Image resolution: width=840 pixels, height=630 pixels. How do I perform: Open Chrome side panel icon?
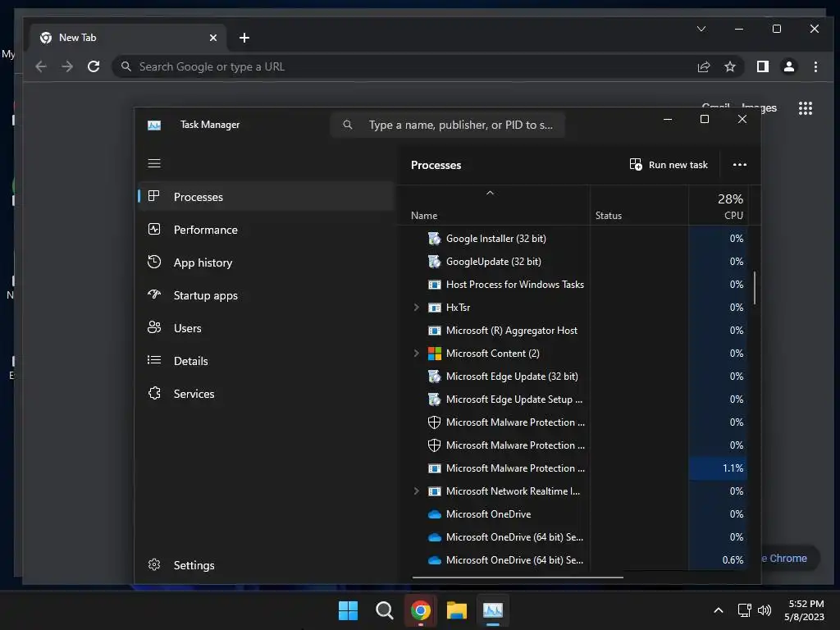click(x=762, y=66)
